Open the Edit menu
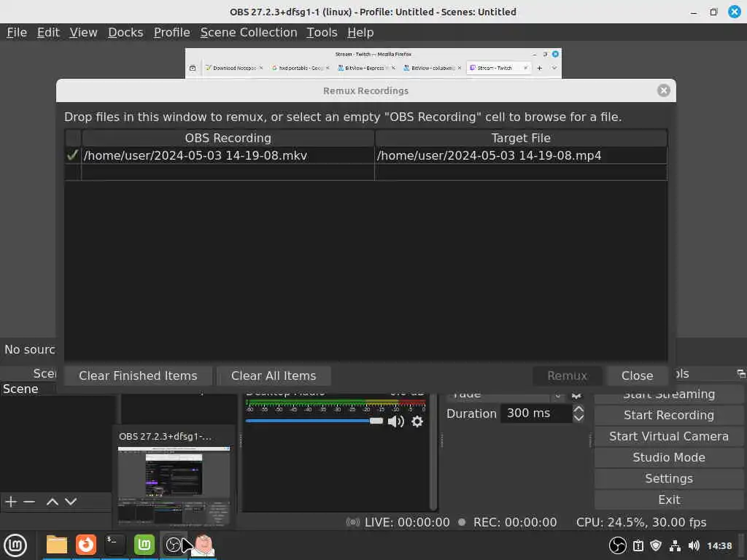747x560 pixels. [48, 32]
